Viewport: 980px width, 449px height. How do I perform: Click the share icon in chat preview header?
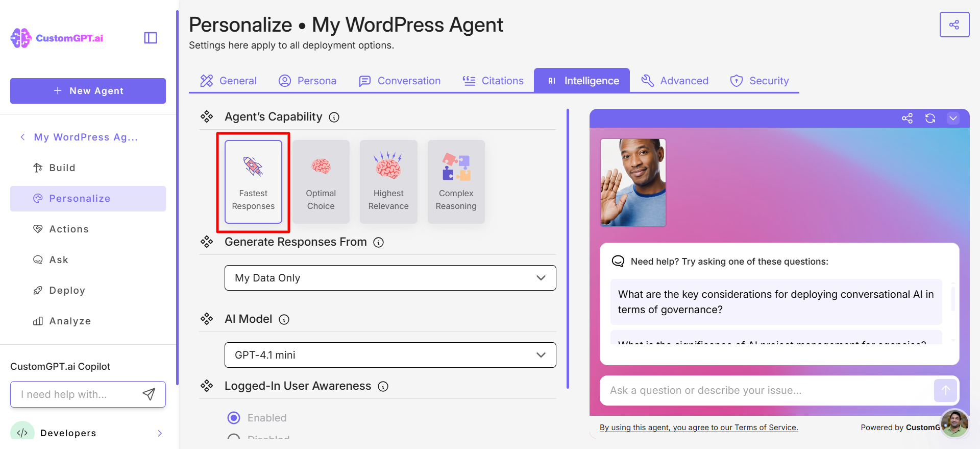907,119
